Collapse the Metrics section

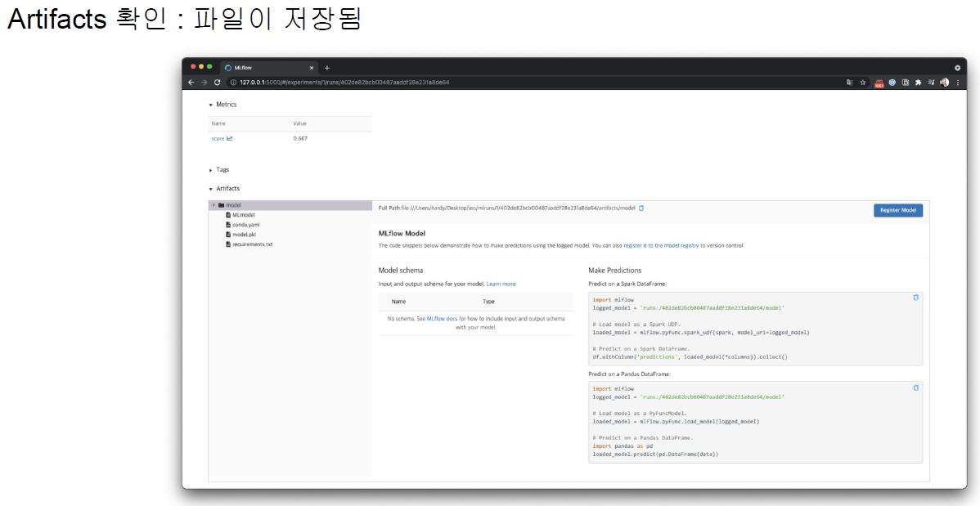pyautogui.click(x=211, y=105)
